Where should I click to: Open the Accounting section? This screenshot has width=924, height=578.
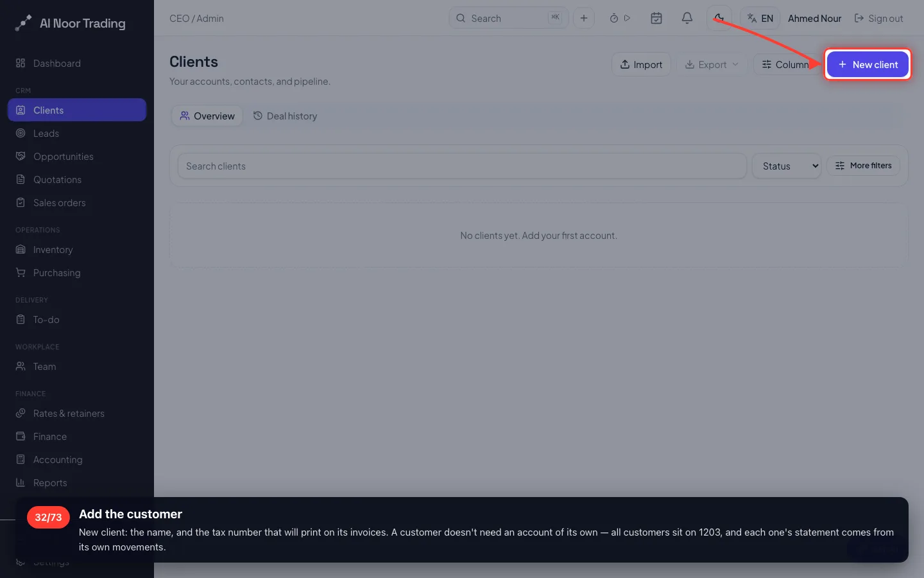tap(77, 459)
